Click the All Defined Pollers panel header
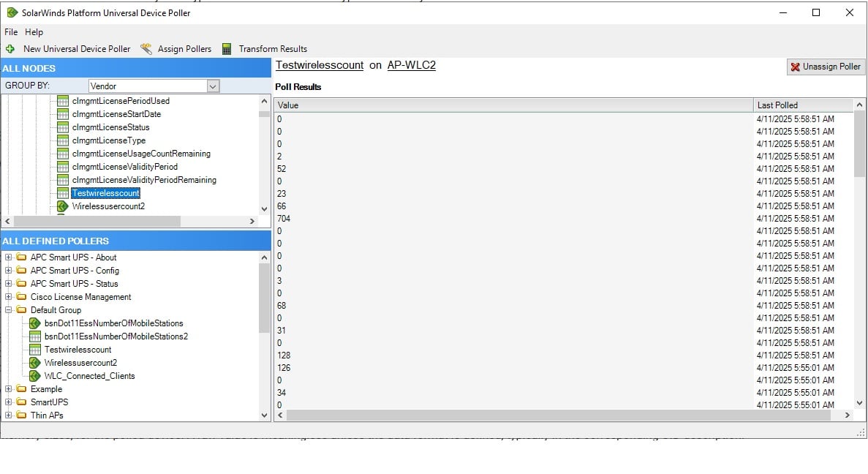Image resolution: width=868 pixels, height=474 pixels. [135, 241]
